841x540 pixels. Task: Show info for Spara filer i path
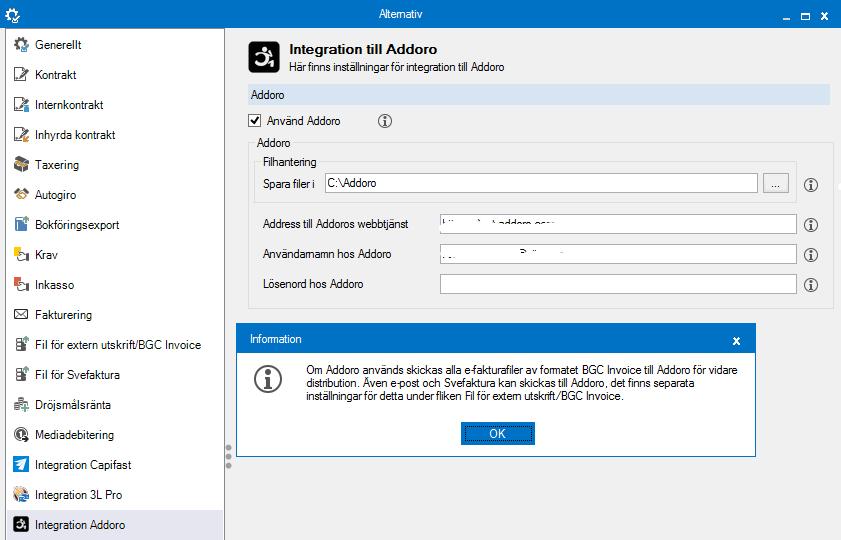(811, 185)
